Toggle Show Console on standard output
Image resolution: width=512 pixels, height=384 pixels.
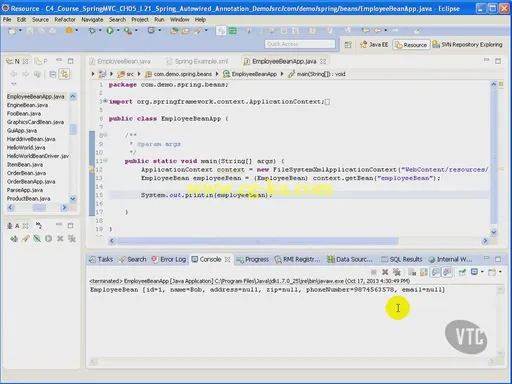click(435, 272)
